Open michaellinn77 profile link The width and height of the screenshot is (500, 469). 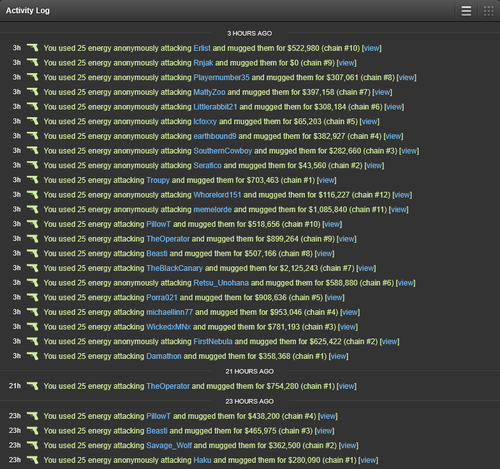coord(169,312)
